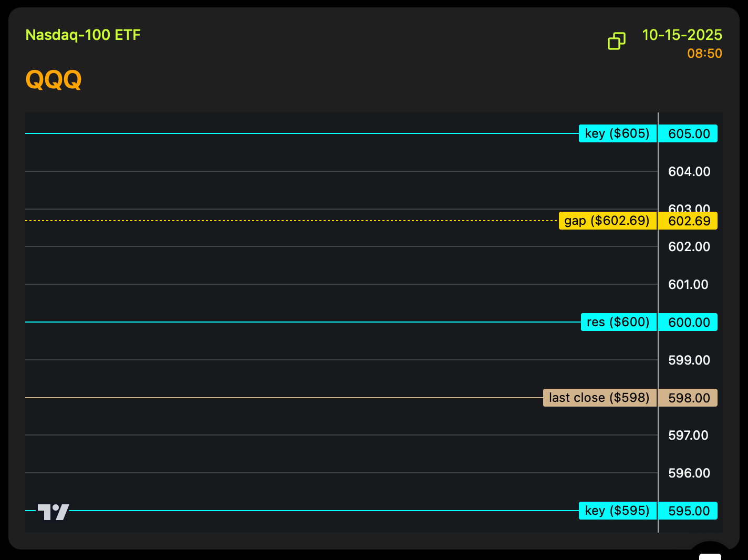
Task: Click the cyan 595.00 price tag
Action: point(689,511)
